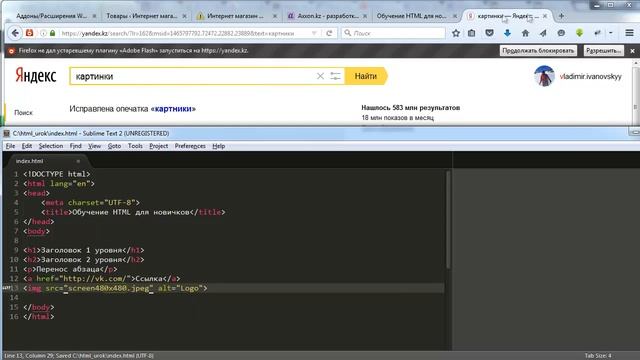The width and height of the screenshot is (640, 360).
Task: Click the Pocket icon in Firefox toolbar
Action: point(489,33)
